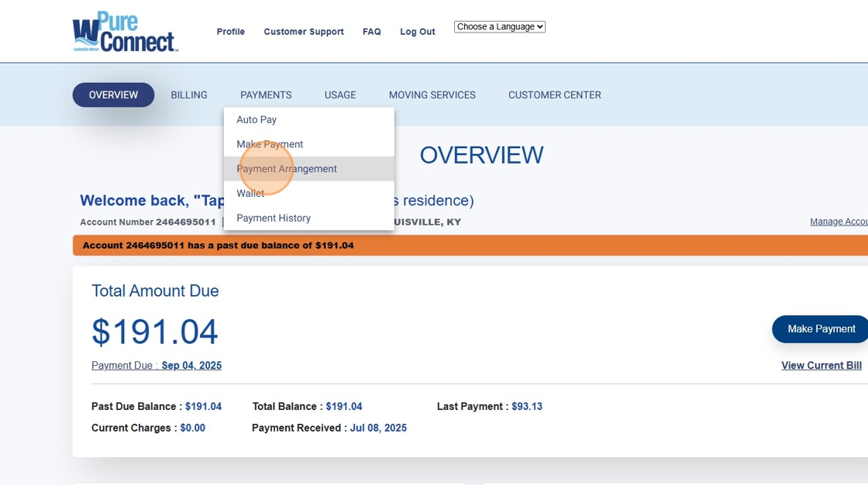868x485 pixels.
Task: Switch to the Billing tab
Action: pyautogui.click(x=189, y=95)
